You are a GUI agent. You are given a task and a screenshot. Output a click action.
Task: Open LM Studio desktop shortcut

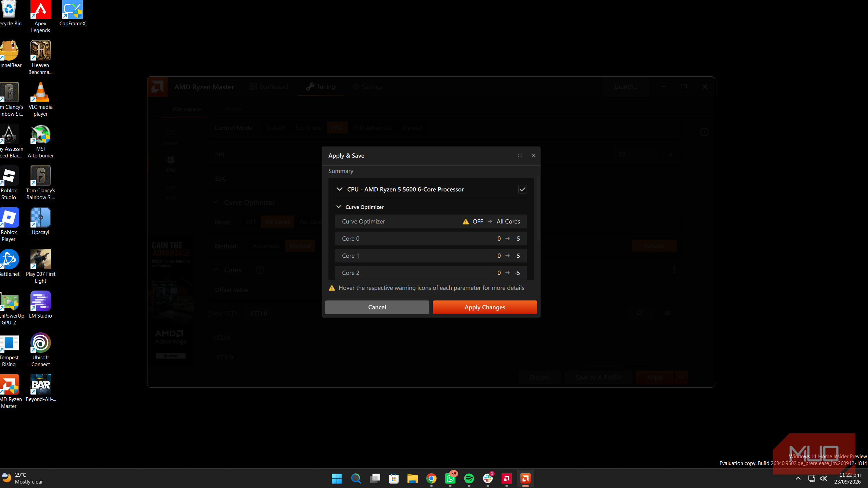pyautogui.click(x=40, y=305)
